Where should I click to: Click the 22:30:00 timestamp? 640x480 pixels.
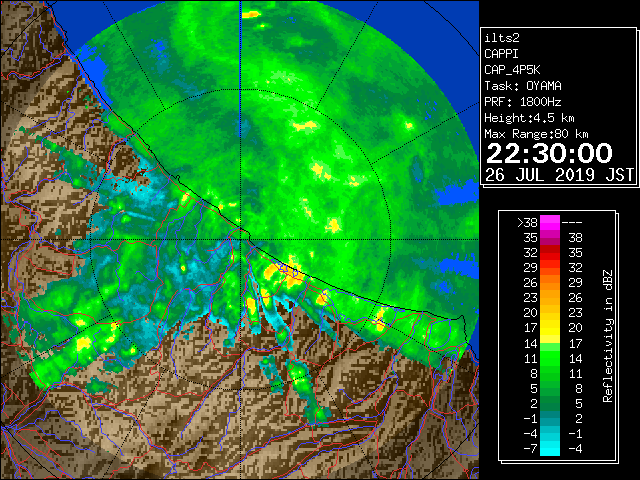[x=549, y=153]
